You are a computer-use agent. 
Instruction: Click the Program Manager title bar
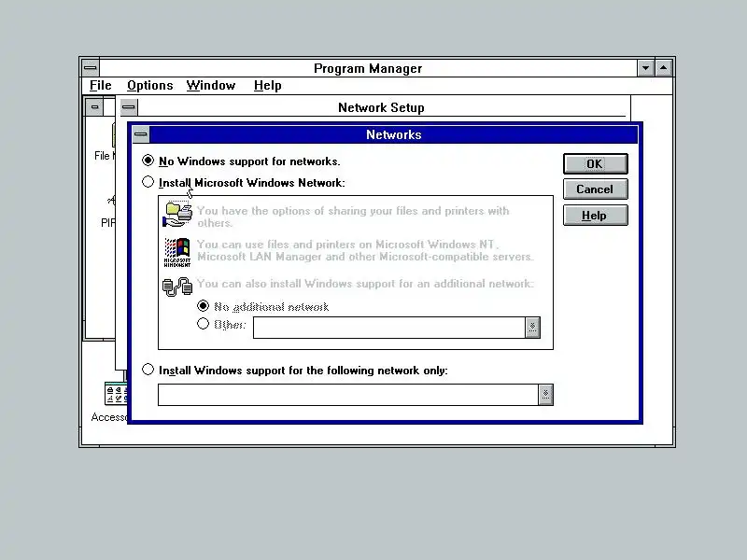point(368,68)
